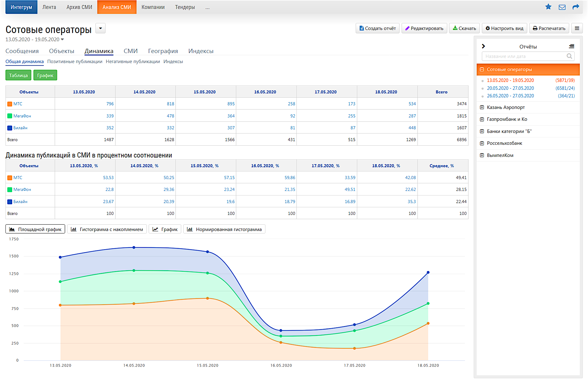Toggle the График view button
The width and height of the screenshot is (588, 380).
point(45,75)
